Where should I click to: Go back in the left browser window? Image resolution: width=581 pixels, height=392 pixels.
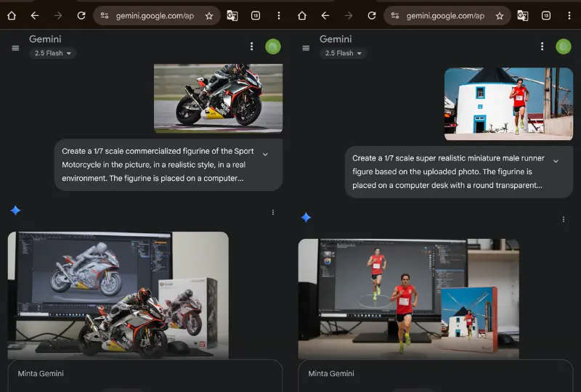point(35,15)
